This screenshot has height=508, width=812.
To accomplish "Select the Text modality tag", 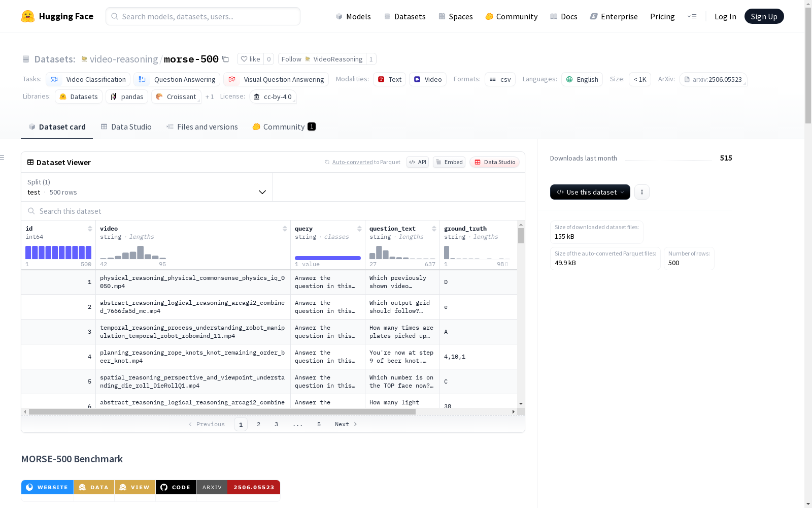I will (x=389, y=79).
